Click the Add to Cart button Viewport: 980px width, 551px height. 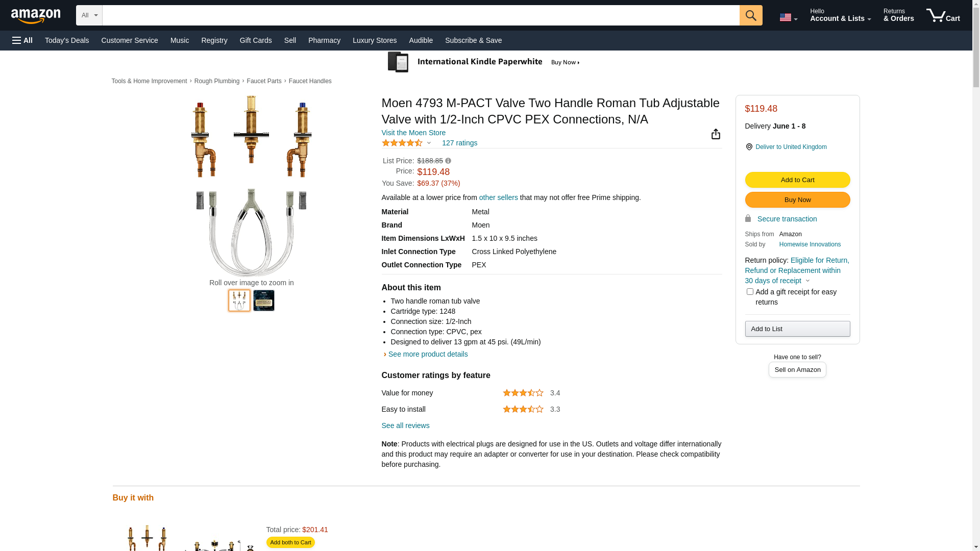click(x=797, y=180)
